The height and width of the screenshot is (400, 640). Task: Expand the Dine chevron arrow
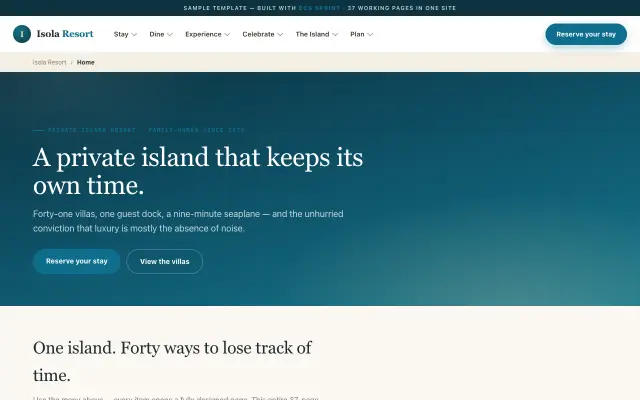click(170, 34)
